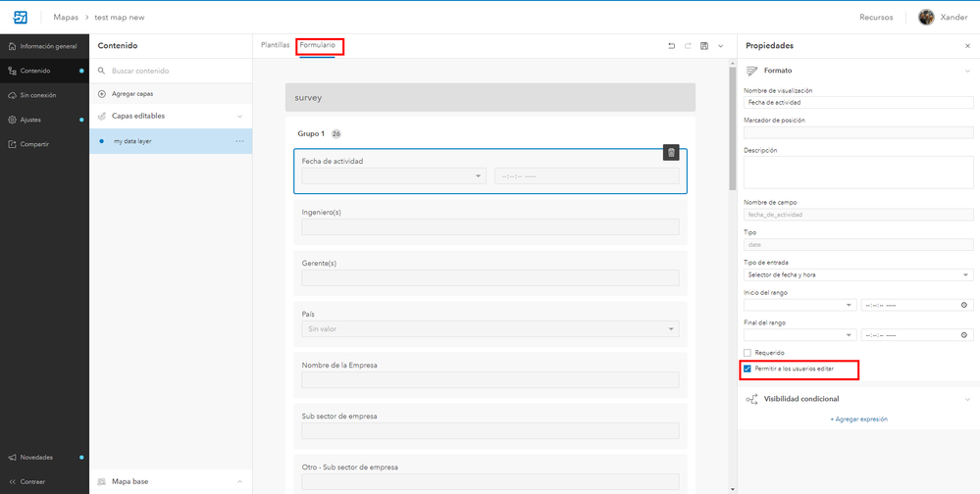Open Ajustes settings section

(44, 120)
